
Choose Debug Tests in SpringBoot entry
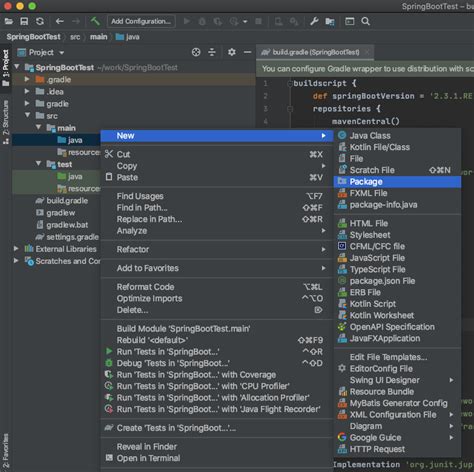[217, 363]
